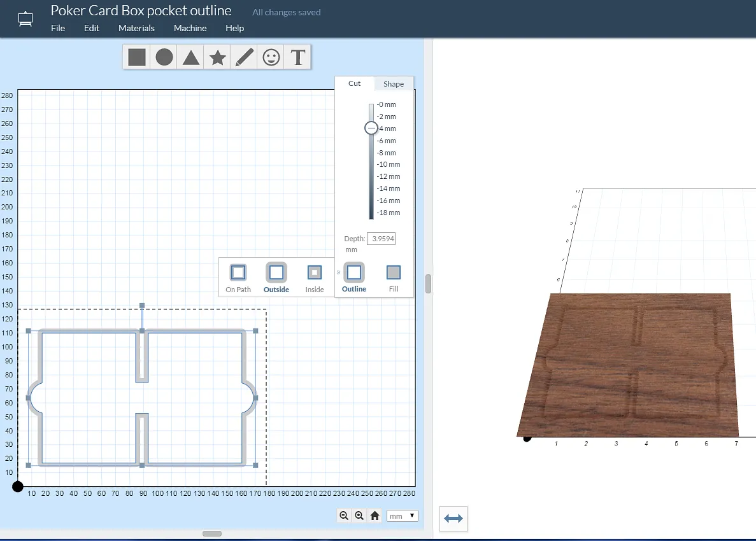Open the Materials menu
This screenshot has height=541, width=756.
point(136,28)
